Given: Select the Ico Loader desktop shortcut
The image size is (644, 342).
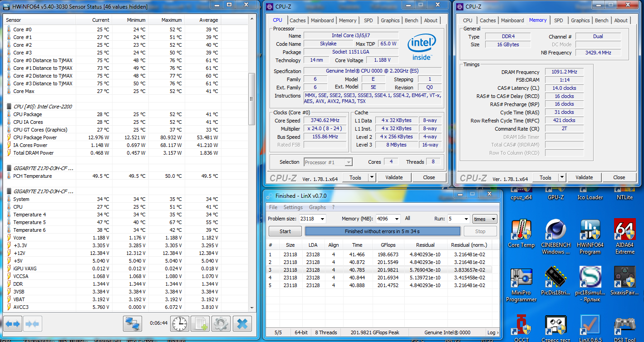Looking at the screenshot, I should pyautogui.click(x=590, y=194).
